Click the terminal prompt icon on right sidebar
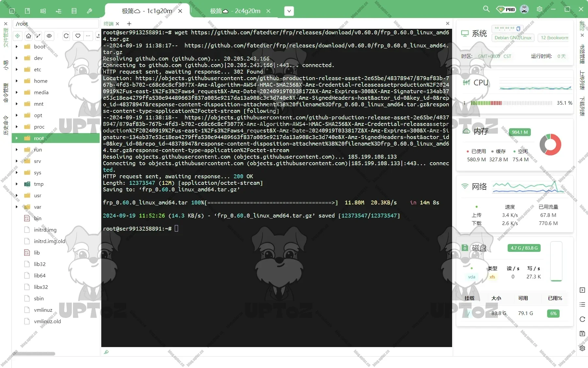The width and height of the screenshot is (588, 368). click(x=582, y=290)
